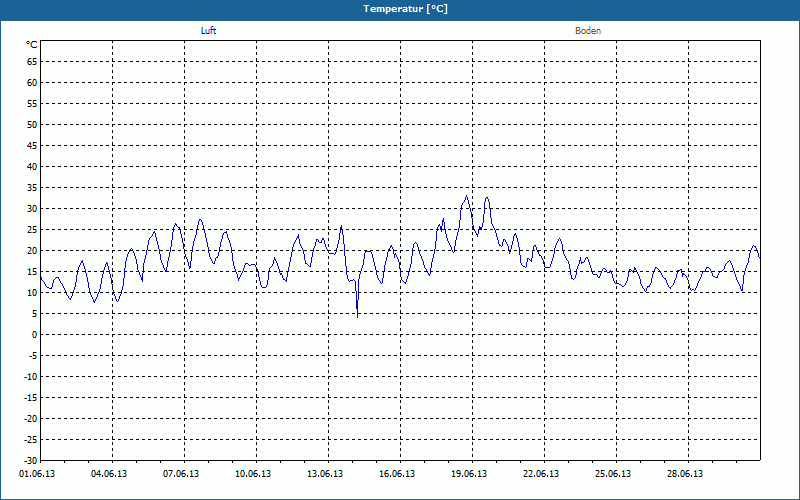Click the -25 y-axis label
Screen dimensions: 800x500
[31, 440]
